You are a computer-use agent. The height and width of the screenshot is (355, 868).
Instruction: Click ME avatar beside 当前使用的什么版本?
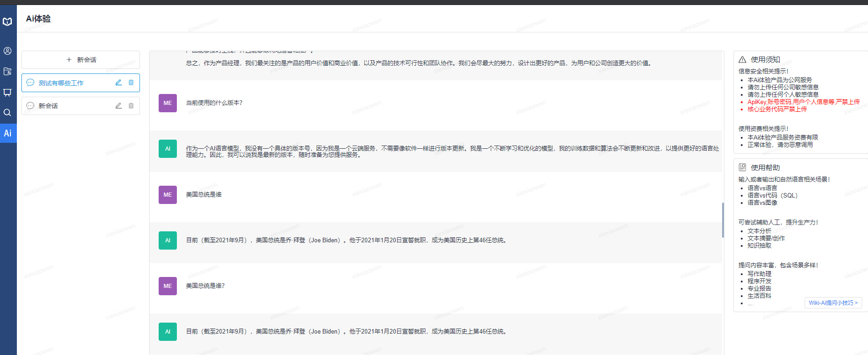coord(168,103)
